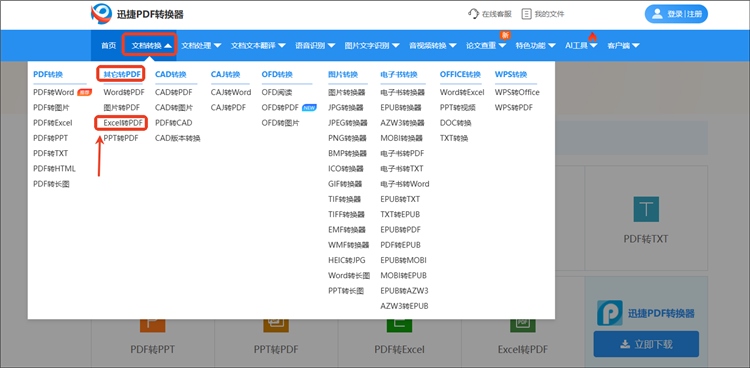This screenshot has width=750, height=368.
Task: Expand the 客户端 dropdown
Action: tap(623, 45)
